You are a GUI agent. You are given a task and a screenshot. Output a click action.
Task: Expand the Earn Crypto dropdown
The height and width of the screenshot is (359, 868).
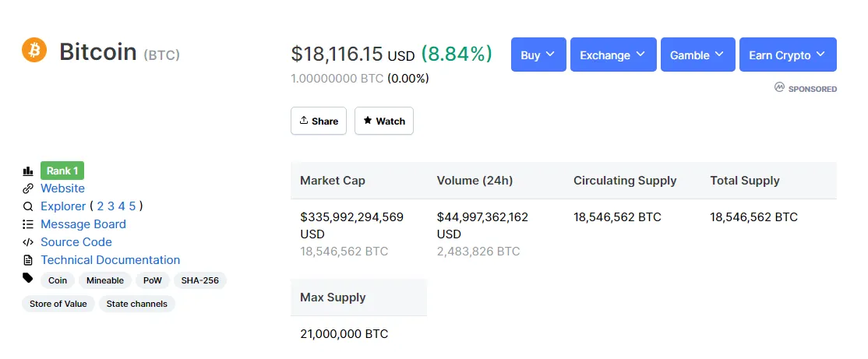point(788,55)
